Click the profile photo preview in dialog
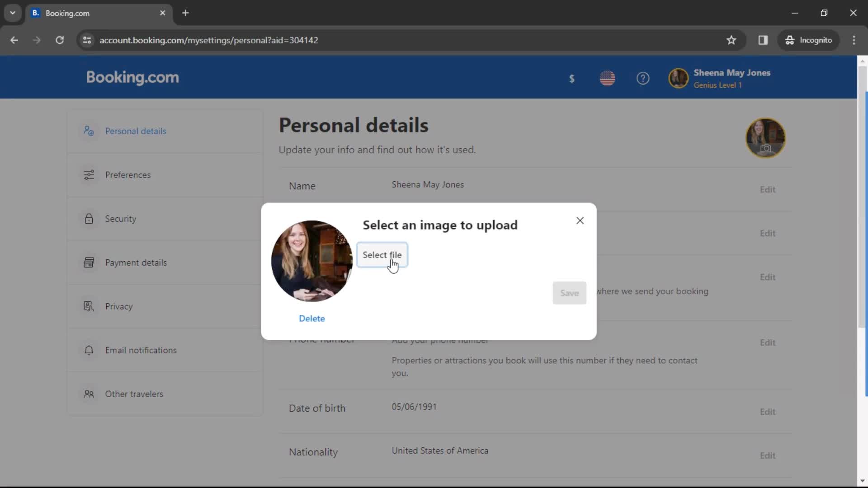868x488 pixels. point(311,261)
